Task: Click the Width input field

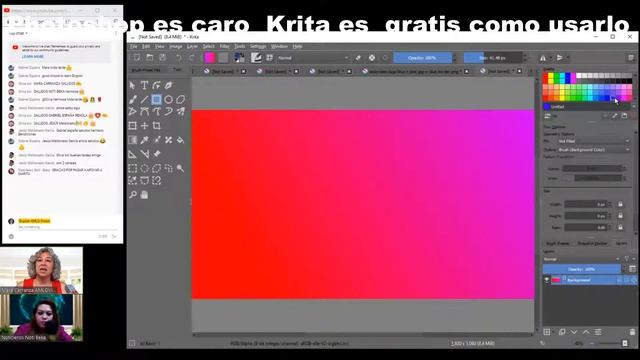Action: (x=586, y=204)
